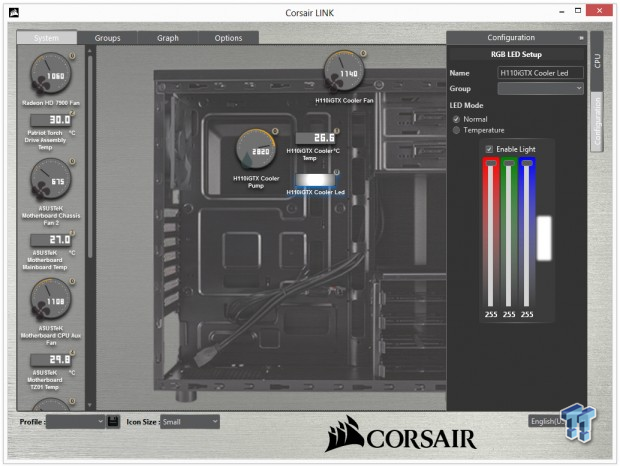Select the CPU vertical side tab
620x467 pixels.
(597, 61)
